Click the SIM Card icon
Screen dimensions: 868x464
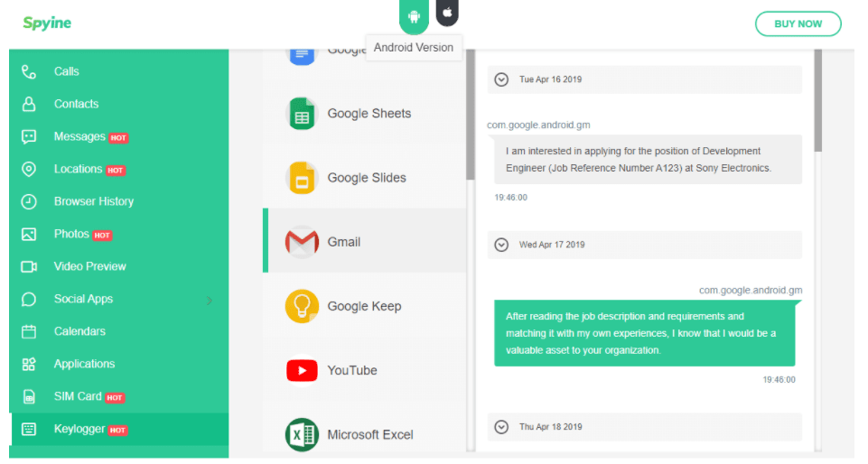tap(29, 397)
